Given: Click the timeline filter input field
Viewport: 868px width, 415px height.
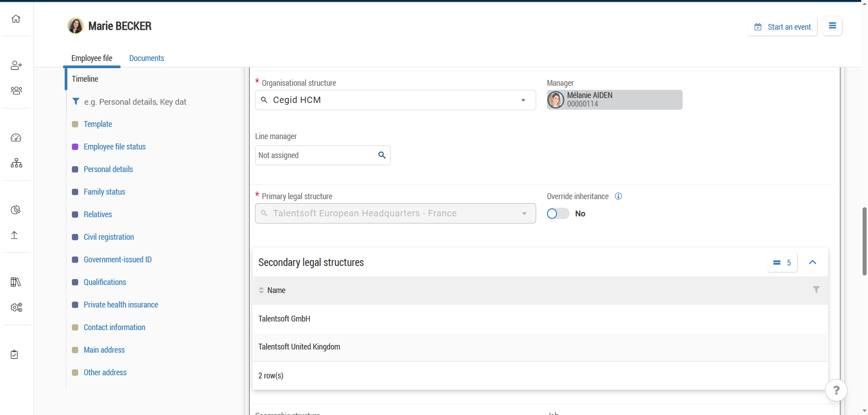Looking at the screenshot, I should (x=136, y=102).
